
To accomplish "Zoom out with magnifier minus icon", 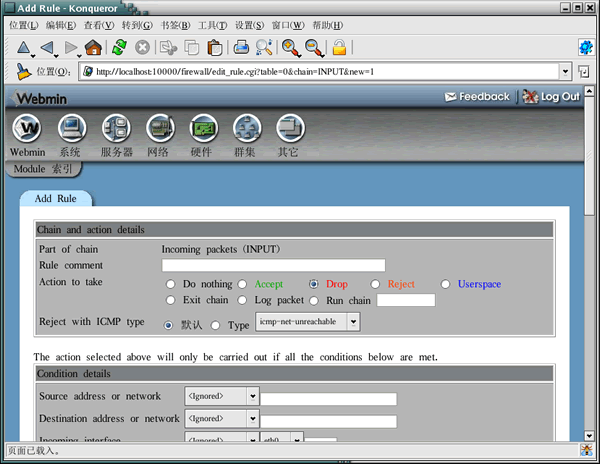I will pyautogui.click(x=314, y=48).
